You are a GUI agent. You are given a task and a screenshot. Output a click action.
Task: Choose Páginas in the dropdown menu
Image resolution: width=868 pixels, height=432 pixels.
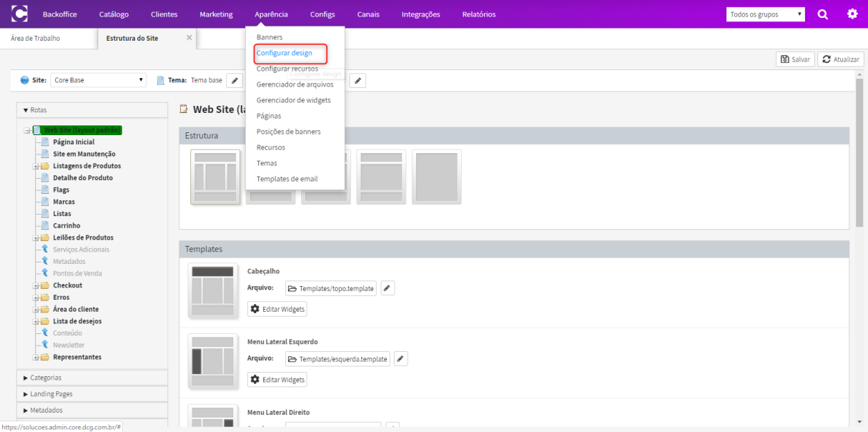[x=269, y=116]
